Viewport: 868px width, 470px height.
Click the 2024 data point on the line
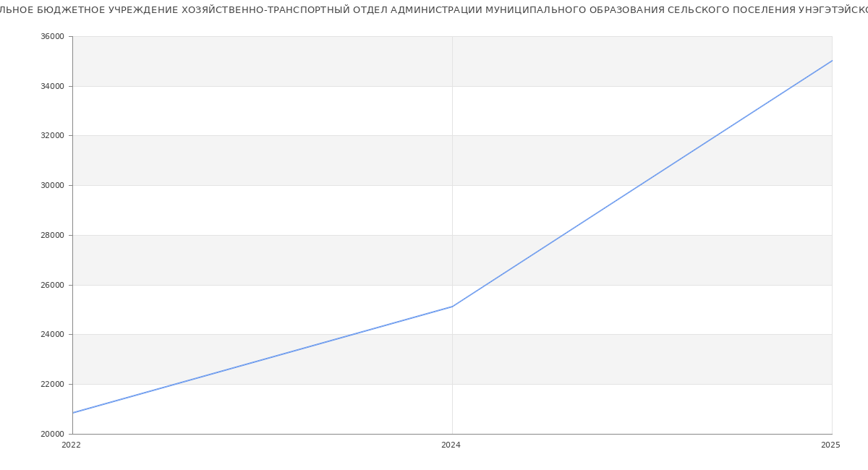pyautogui.click(x=452, y=307)
